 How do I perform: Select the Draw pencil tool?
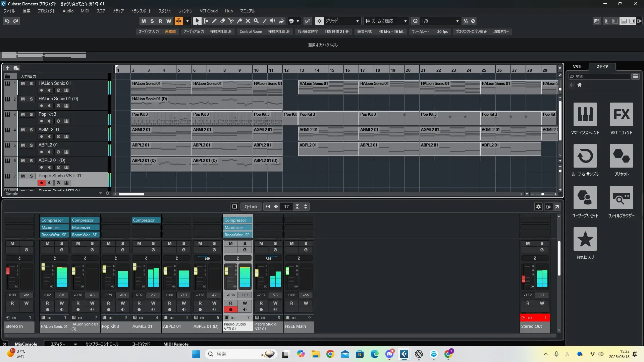214,21
